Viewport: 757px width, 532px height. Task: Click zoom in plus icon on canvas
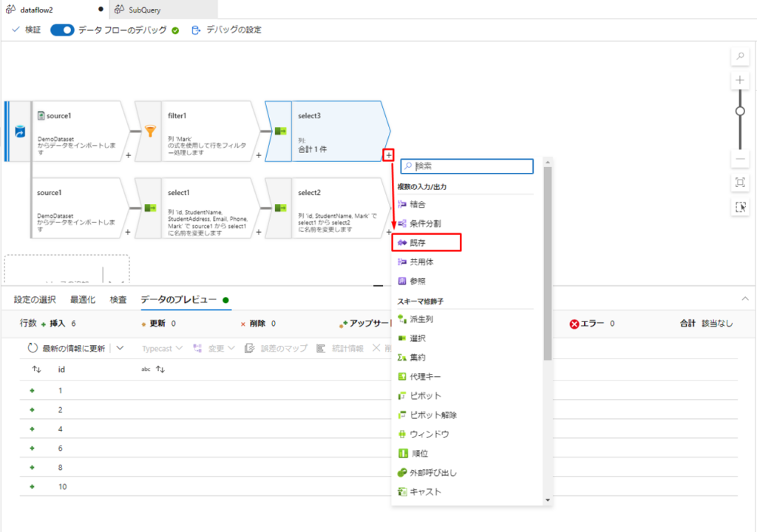tap(740, 80)
